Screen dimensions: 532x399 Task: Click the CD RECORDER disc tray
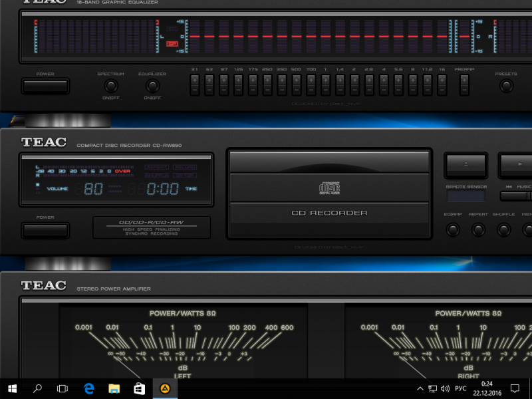[x=329, y=194]
